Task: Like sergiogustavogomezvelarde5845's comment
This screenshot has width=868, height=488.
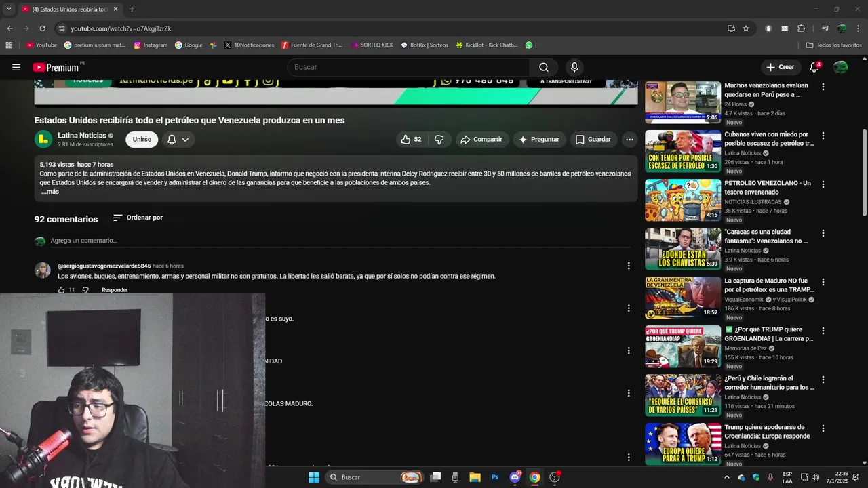Action: (x=62, y=290)
